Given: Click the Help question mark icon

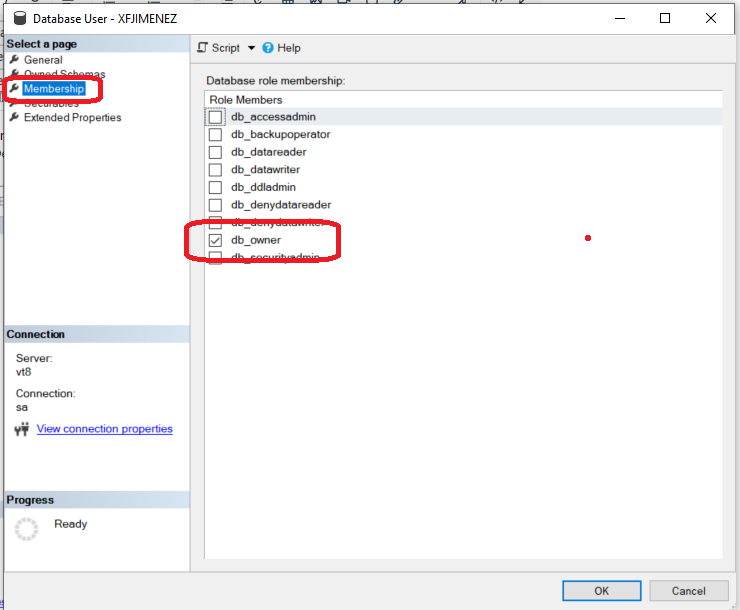Looking at the screenshot, I should point(268,48).
